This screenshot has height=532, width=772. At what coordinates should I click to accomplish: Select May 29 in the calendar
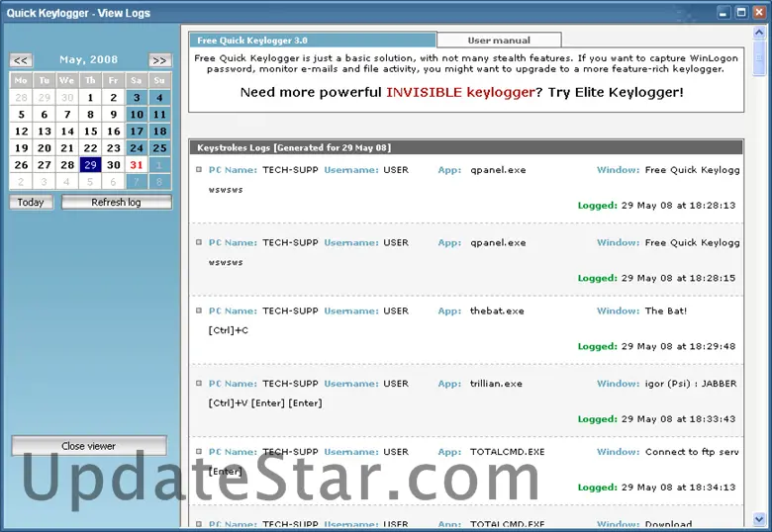(x=91, y=165)
